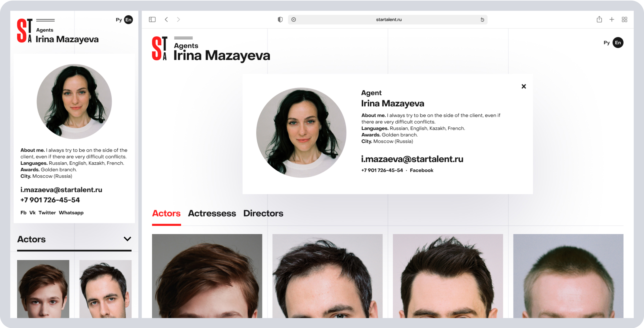644x328 pixels.
Task: Open the desktop hamburger menu lines
Action: [x=183, y=38]
